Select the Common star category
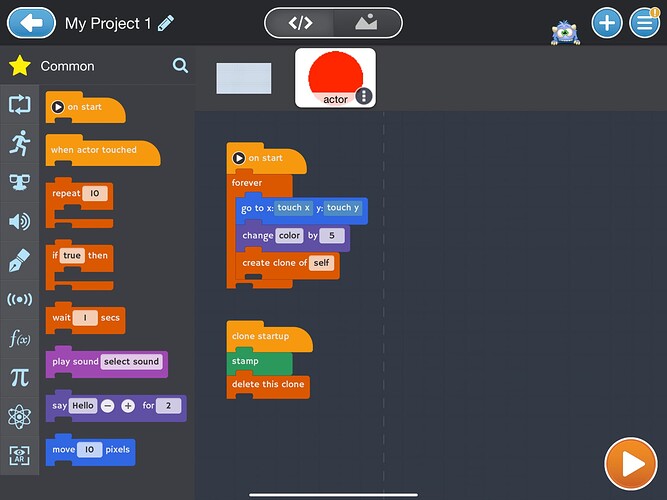The height and width of the screenshot is (500, 667). [20, 66]
